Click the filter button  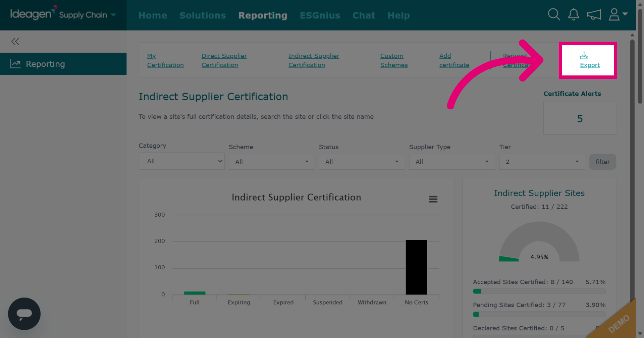602,162
